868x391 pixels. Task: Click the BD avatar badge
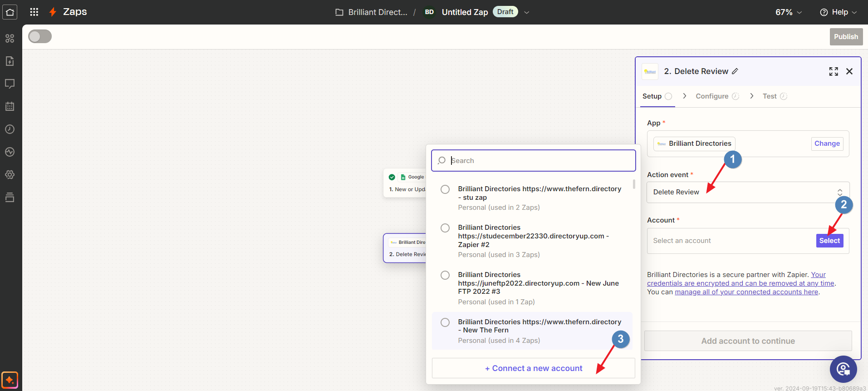coord(429,12)
